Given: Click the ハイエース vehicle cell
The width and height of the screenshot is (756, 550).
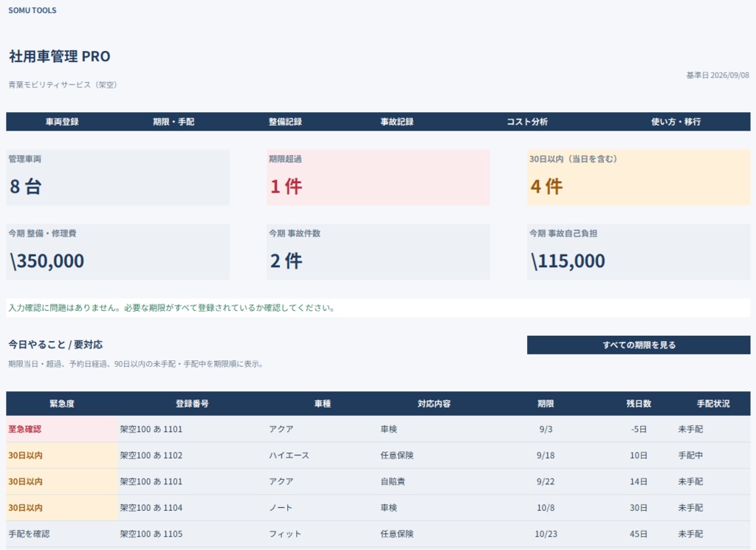Looking at the screenshot, I should click(323, 455).
